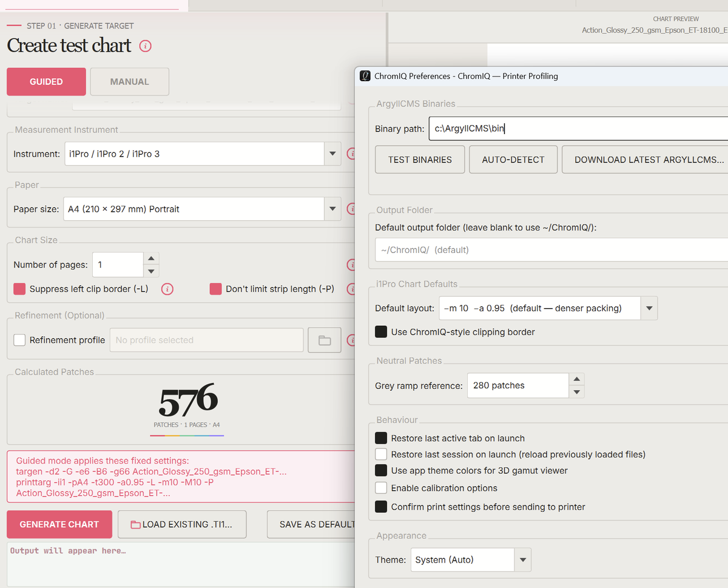Screen dimensions: 728x588
Task: Toggle Don't limit strip length (-P) checkbox
Action: click(x=215, y=289)
